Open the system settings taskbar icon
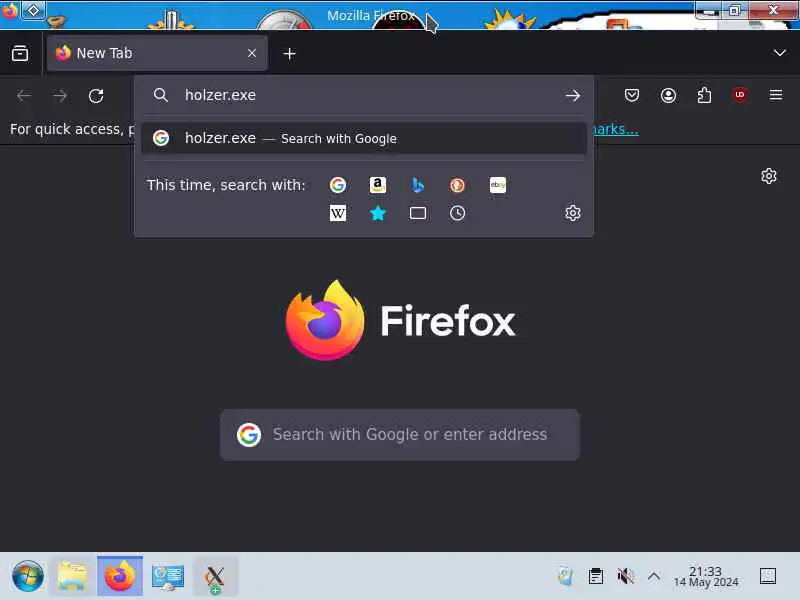Viewport: 800px width, 600px height. pos(167,577)
